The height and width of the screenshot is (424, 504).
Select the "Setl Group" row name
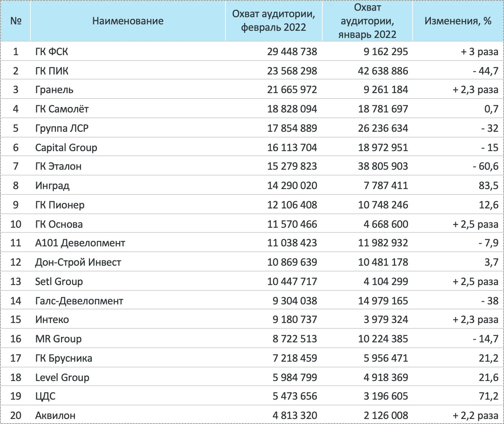[x=59, y=281]
